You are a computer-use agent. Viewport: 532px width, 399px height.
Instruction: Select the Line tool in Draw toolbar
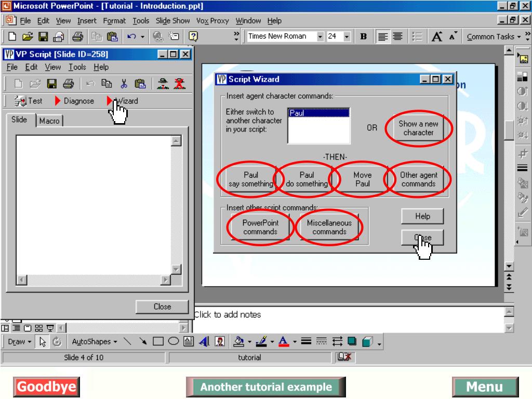[127, 341]
